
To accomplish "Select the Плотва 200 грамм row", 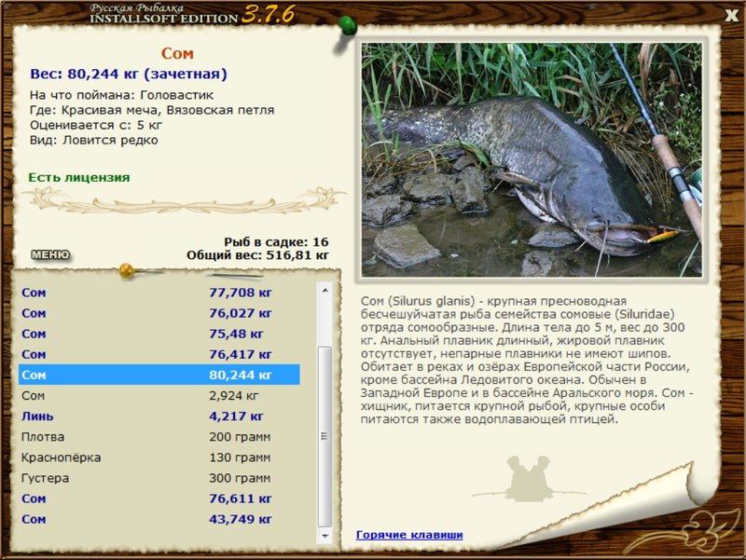I will pos(159,437).
